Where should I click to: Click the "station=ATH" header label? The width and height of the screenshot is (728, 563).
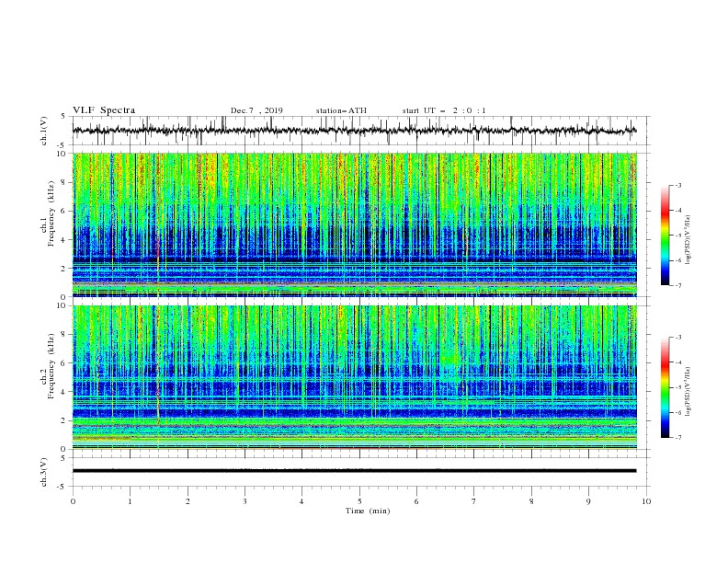pos(341,110)
